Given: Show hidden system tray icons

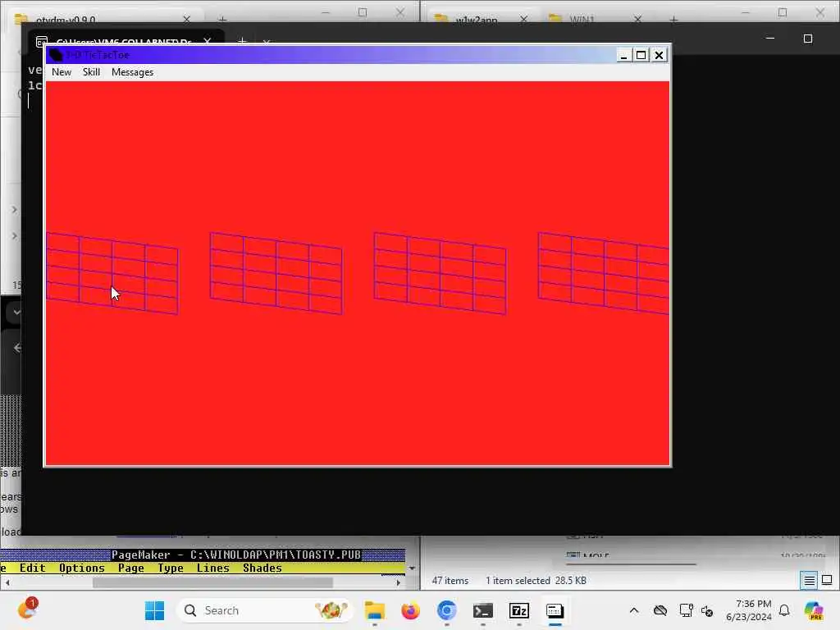Looking at the screenshot, I should pyautogui.click(x=634, y=610).
